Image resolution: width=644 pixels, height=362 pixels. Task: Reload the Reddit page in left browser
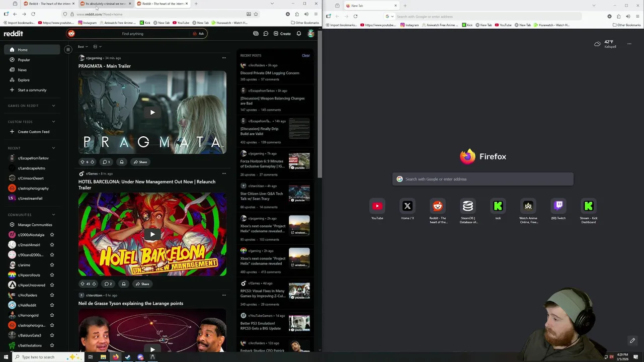[x=33, y=14]
